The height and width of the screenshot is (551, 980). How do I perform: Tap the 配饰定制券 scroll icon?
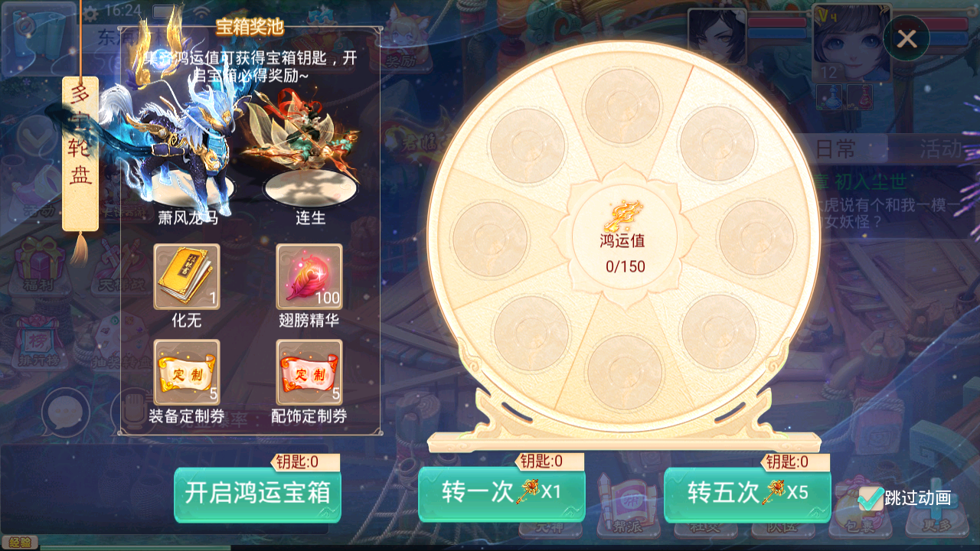click(309, 372)
